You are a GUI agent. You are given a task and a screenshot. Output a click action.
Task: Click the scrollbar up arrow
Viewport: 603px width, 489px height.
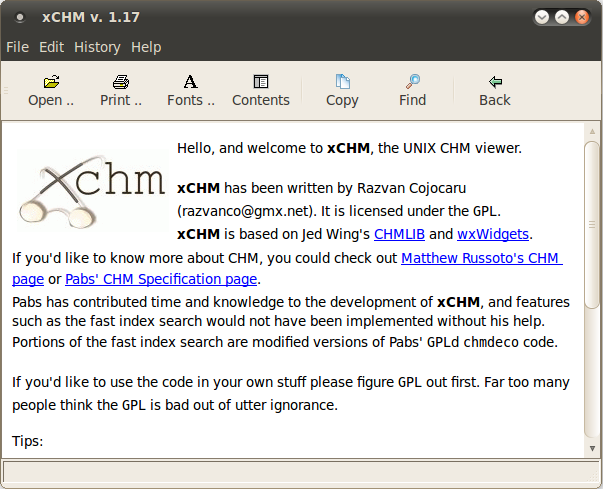[592, 131]
